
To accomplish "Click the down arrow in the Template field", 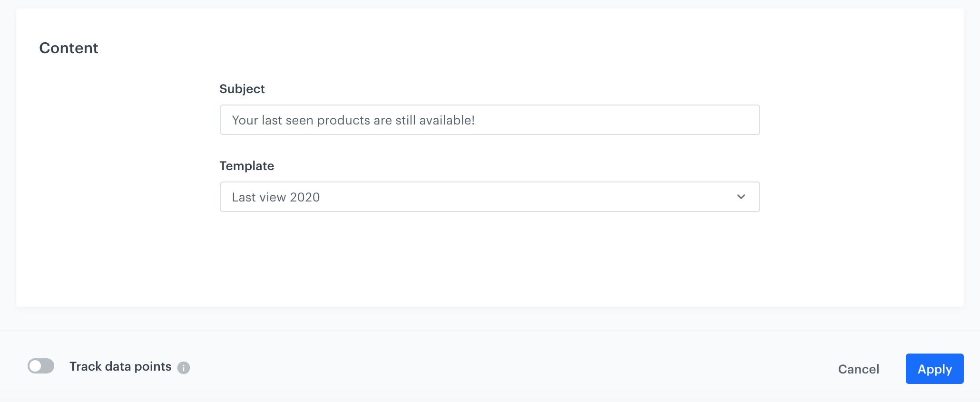I will (740, 196).
